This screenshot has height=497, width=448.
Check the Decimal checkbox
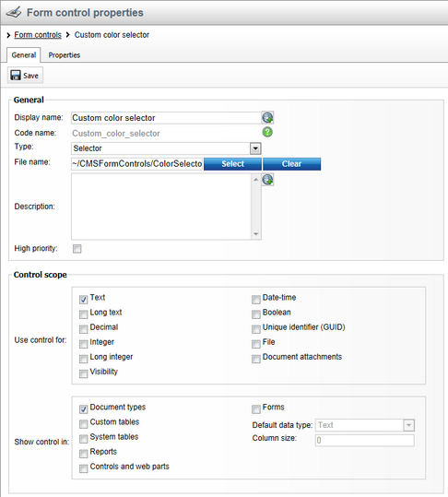pos(83,329)
